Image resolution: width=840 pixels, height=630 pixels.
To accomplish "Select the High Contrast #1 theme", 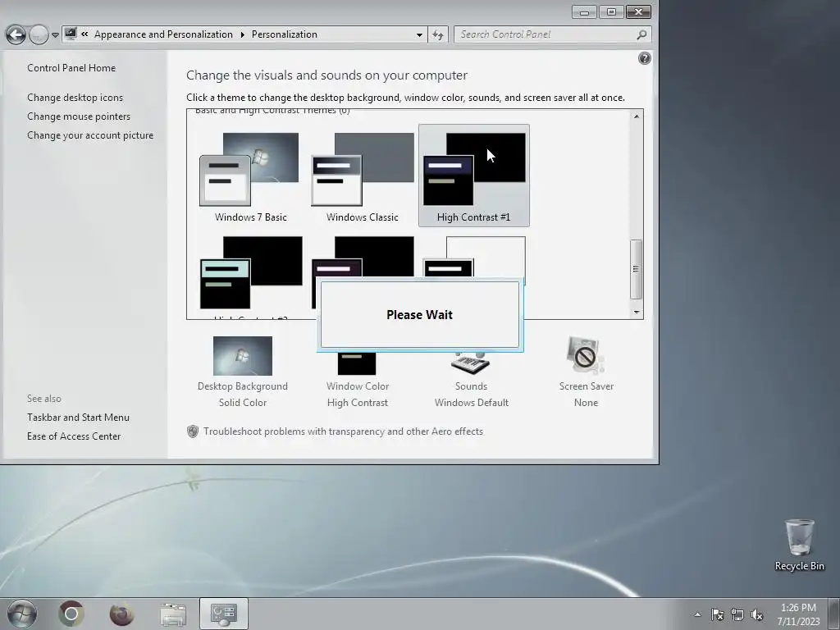I will coord(473,176).
